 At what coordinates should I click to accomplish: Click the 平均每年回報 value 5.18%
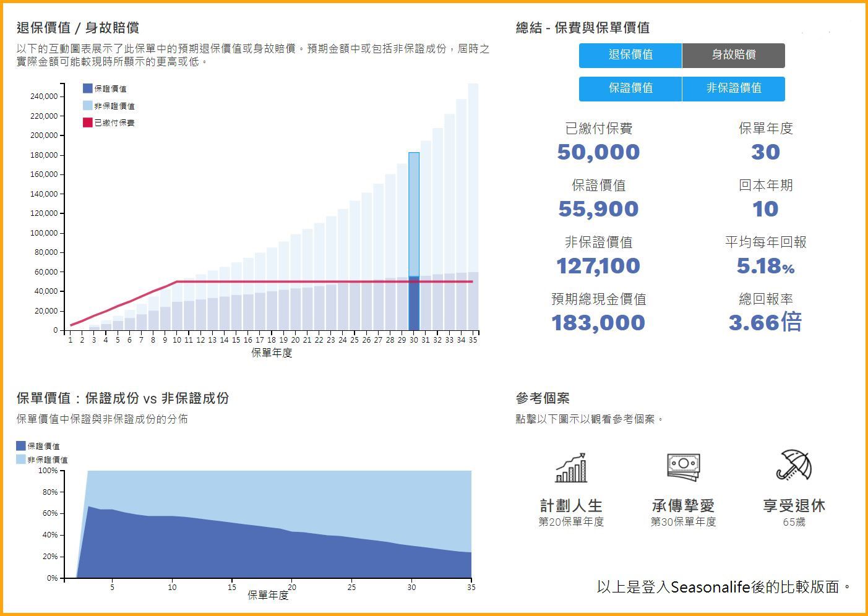coord(766,266)
